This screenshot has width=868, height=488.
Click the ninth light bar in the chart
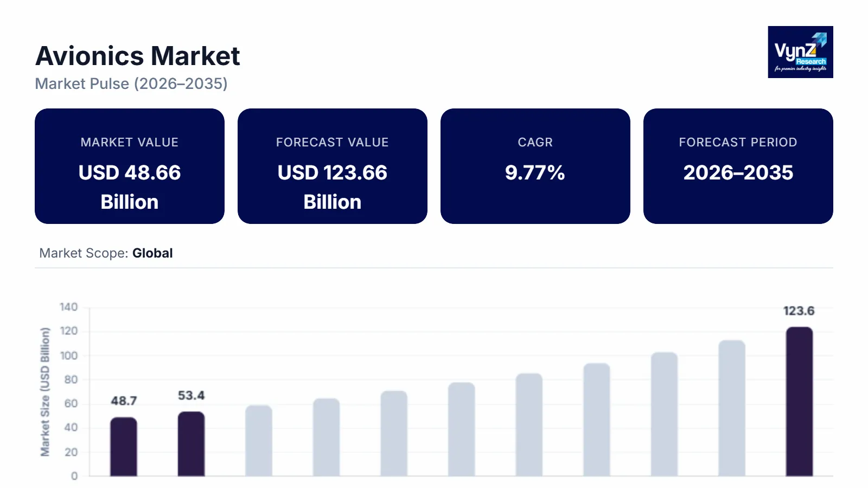click(664, 414)
